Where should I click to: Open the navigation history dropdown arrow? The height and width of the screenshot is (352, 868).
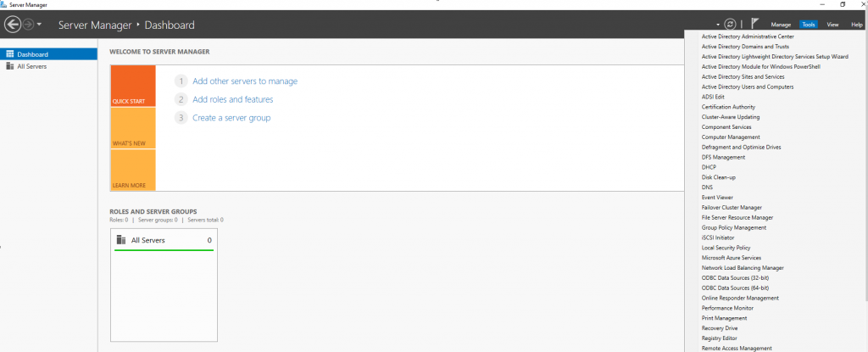point(39,25)
